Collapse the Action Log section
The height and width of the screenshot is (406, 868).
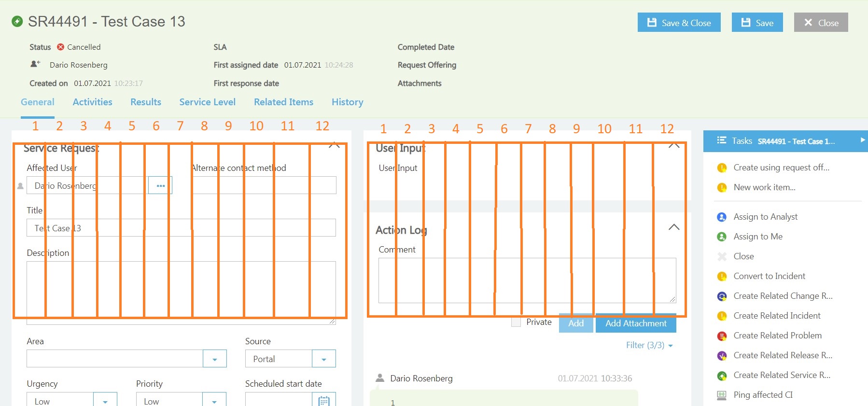[673, 227]
